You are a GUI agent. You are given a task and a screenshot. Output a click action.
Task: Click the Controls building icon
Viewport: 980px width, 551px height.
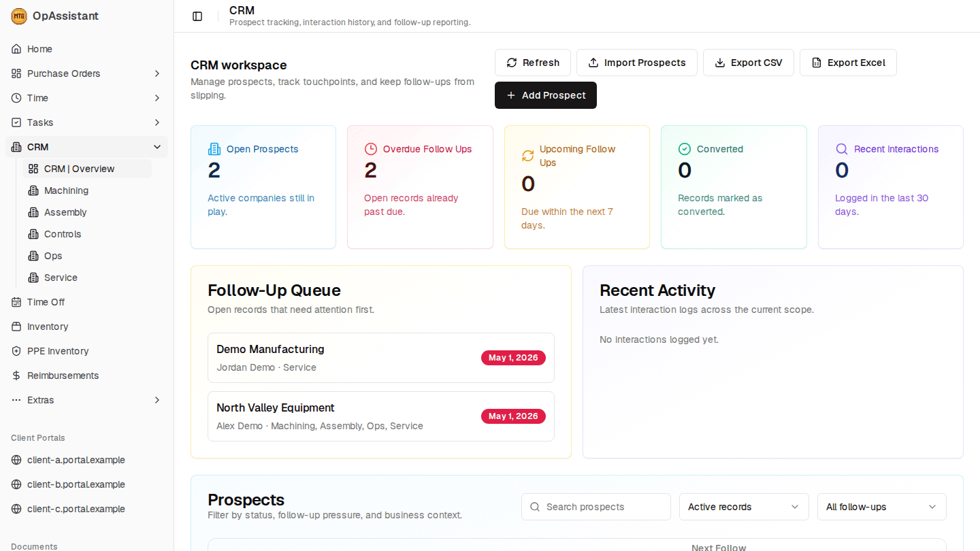pyautogui.click(x=33, y=234)
